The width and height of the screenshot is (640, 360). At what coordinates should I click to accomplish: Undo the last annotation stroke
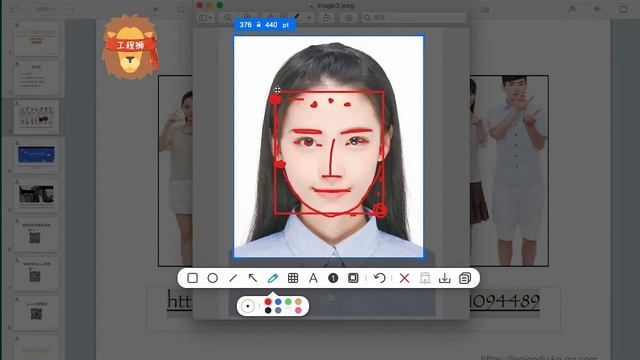380,278
